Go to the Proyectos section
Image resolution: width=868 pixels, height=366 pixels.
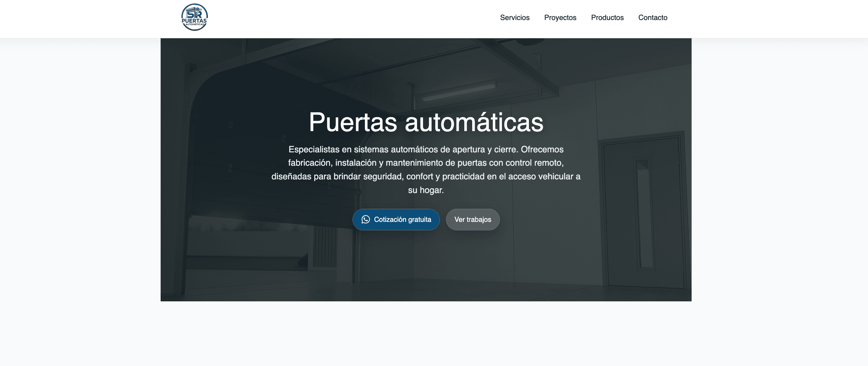[x=560, y=18]
